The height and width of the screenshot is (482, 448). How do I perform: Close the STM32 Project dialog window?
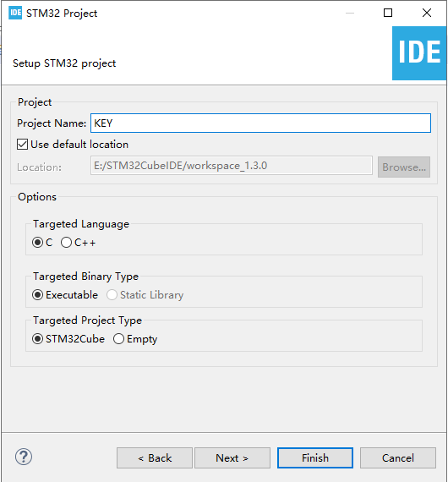tap(427, 13)
